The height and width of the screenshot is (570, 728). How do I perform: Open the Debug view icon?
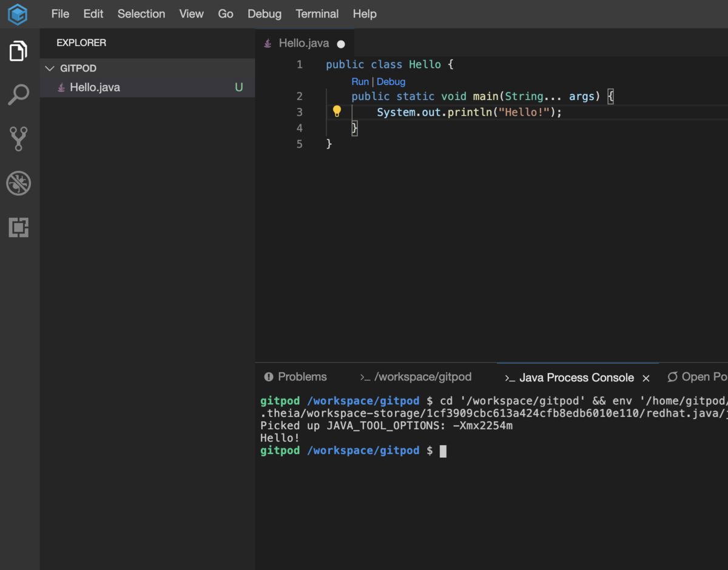(x=19, y=183)
